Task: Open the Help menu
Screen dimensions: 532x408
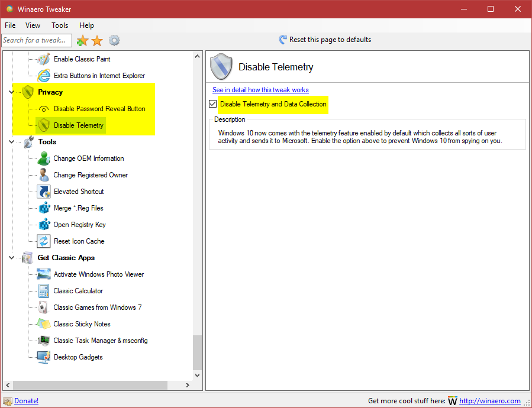Action: tap(86, 25)
